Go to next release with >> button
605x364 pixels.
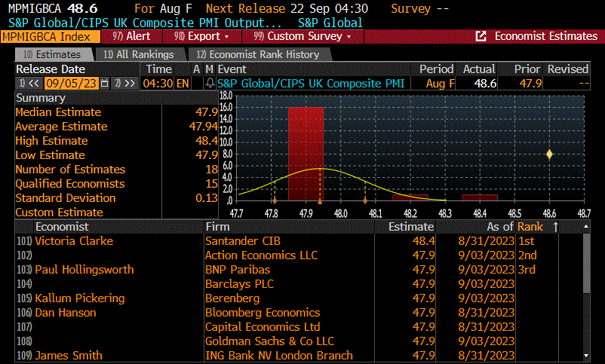[x=124, y=84]
